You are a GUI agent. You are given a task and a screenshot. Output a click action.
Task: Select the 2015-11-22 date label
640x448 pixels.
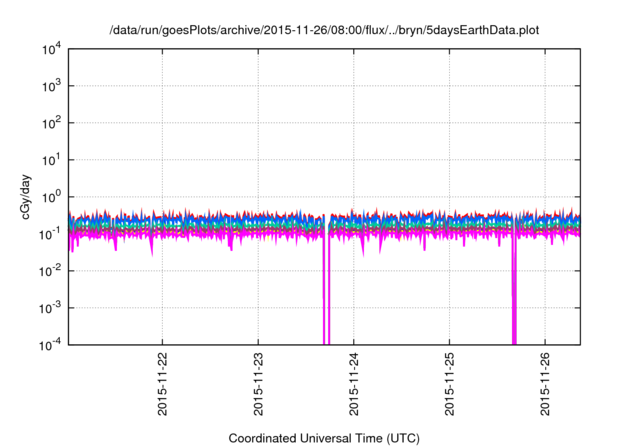162,384
